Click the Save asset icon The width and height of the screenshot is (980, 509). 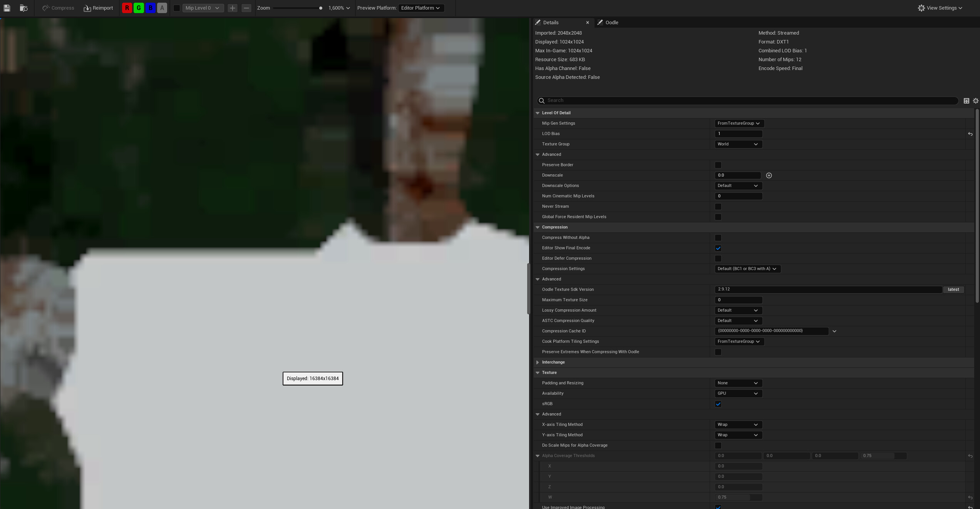pos(7,8)
